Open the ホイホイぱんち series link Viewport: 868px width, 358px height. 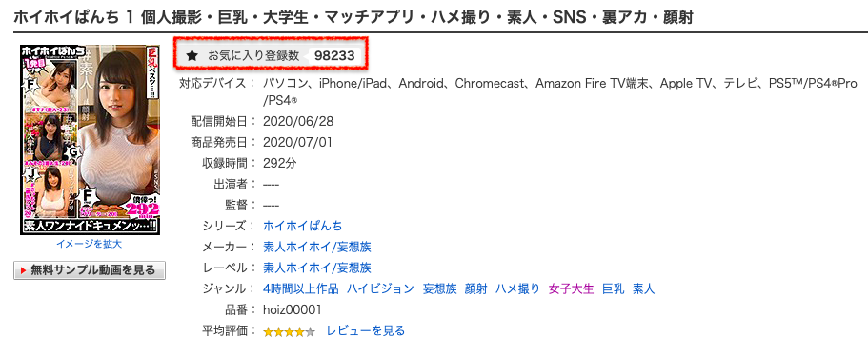(302, 226)
